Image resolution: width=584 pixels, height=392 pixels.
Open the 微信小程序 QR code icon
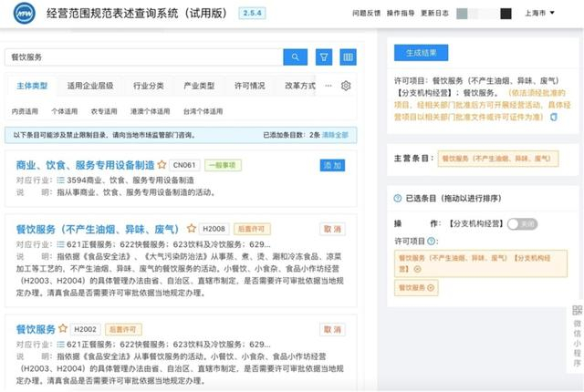577,310
